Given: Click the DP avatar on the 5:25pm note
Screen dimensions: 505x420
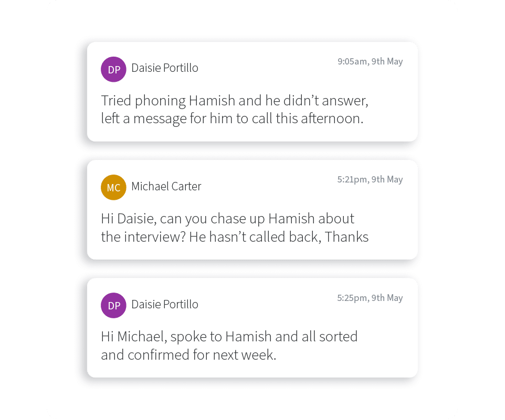Looking at the screenshot, I should 113,306.
